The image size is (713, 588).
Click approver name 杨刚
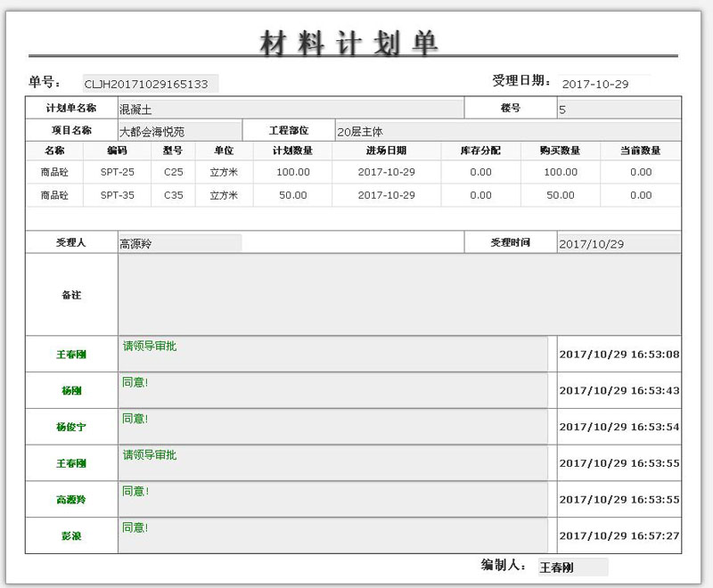click(x=71, y=390)
